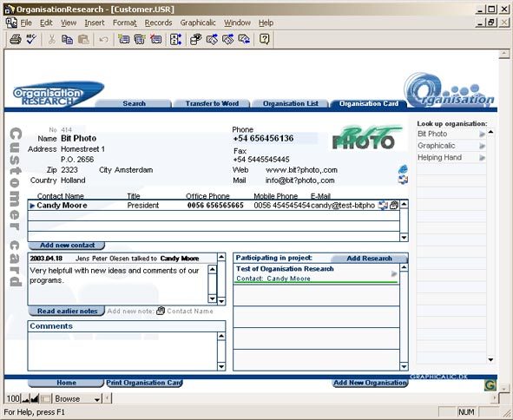
Task: Switch to the Organisation List tab
Action: click(291, 103)
